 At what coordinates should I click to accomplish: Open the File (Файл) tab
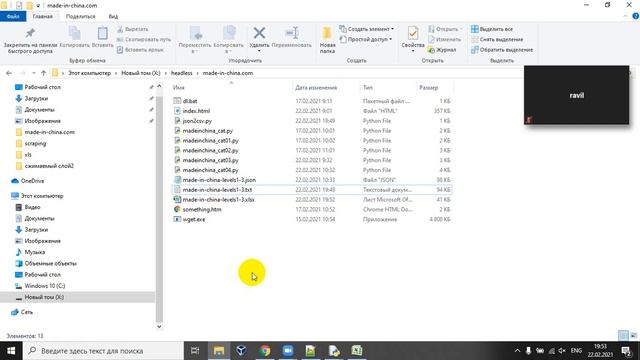[13, 16]
